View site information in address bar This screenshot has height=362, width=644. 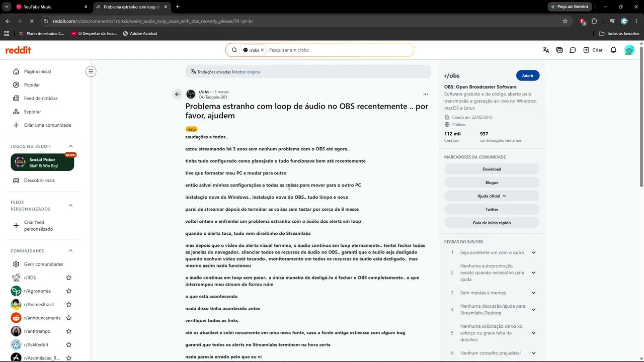tap(46, 21)
